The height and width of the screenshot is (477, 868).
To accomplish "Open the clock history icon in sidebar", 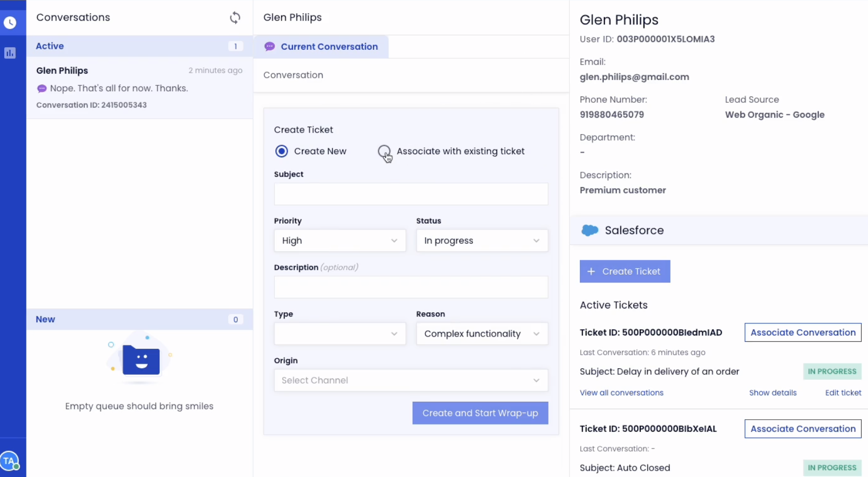I will 10,23.
